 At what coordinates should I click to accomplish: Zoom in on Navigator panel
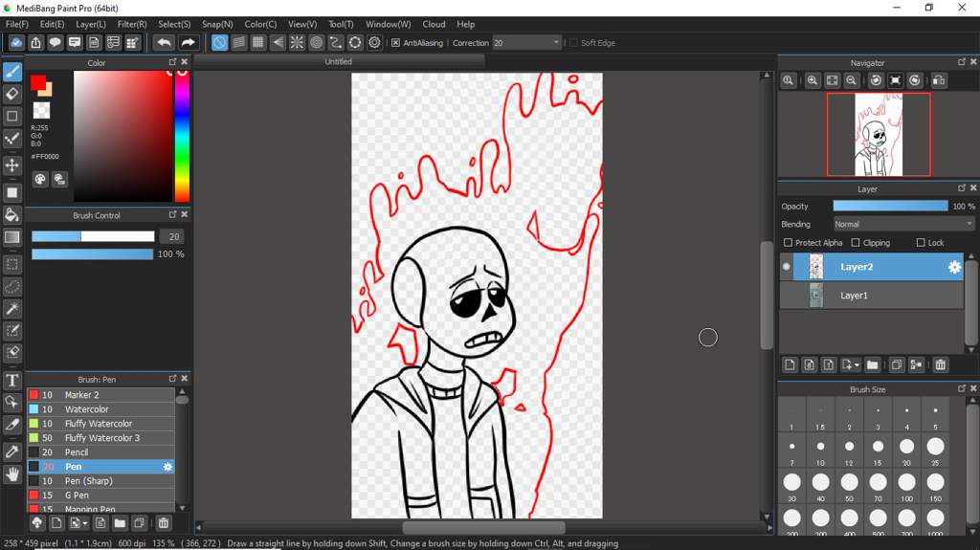812,80
